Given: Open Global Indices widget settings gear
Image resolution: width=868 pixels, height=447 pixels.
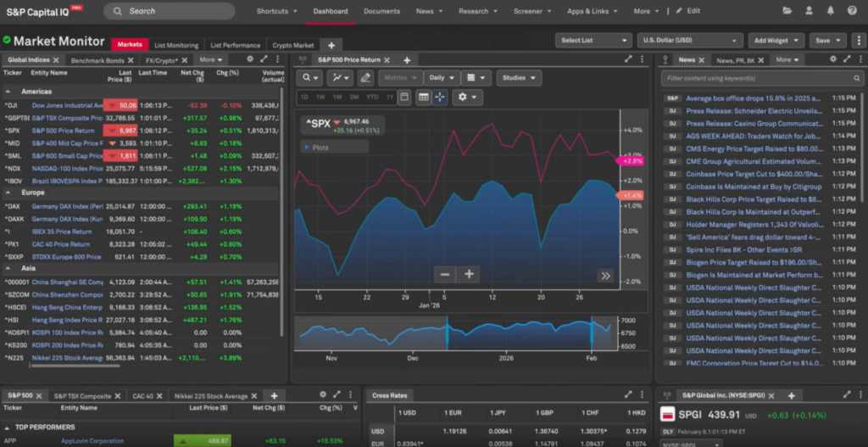Looking at the screenshot, I should pyautogui.click(x=250, y=59).
